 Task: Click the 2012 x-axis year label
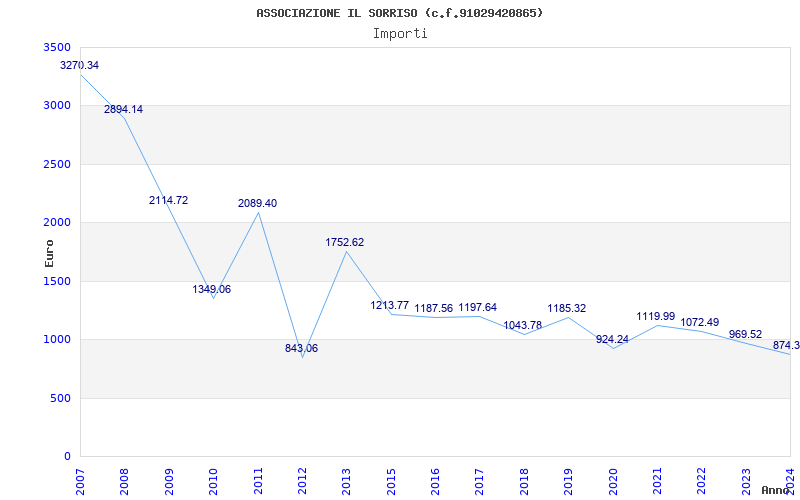303,482
